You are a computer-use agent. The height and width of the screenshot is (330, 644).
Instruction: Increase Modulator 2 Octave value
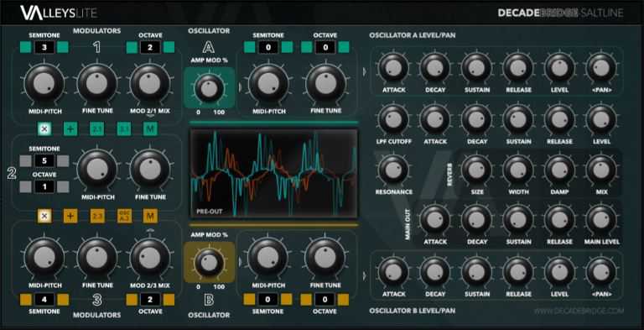(x=63, y=186)
